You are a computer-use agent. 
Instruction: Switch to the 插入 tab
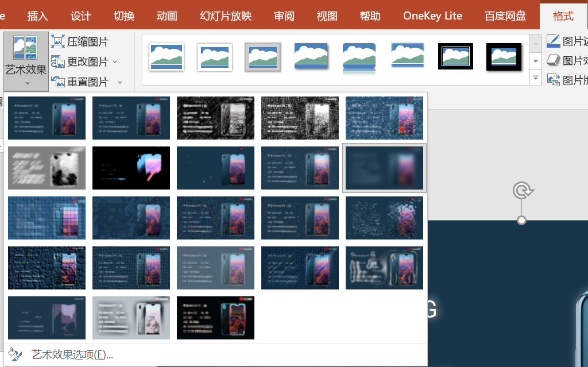37,16
